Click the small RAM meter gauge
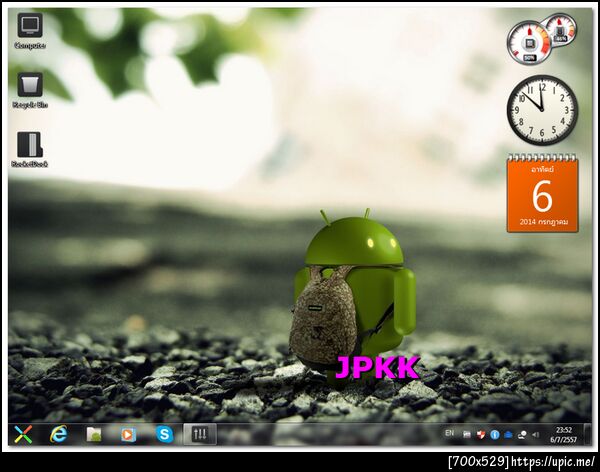This screenshot has height=472, width=600. [x=561, y=29]
